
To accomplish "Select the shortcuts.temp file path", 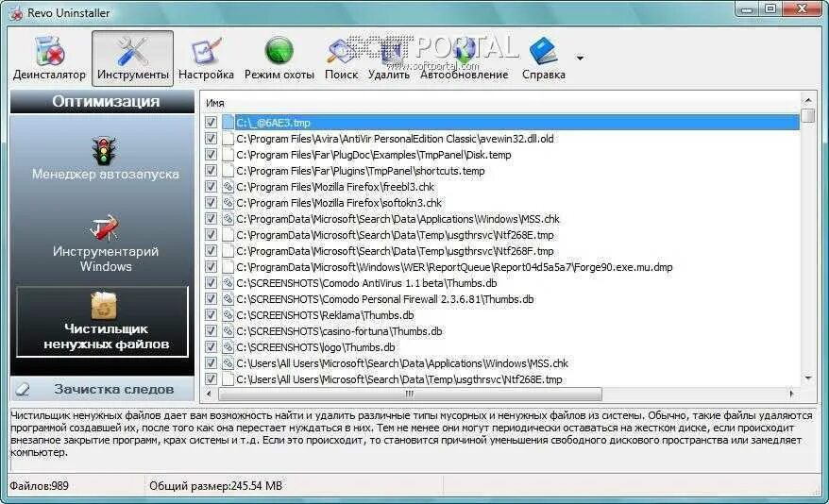I will click(361, 171).
